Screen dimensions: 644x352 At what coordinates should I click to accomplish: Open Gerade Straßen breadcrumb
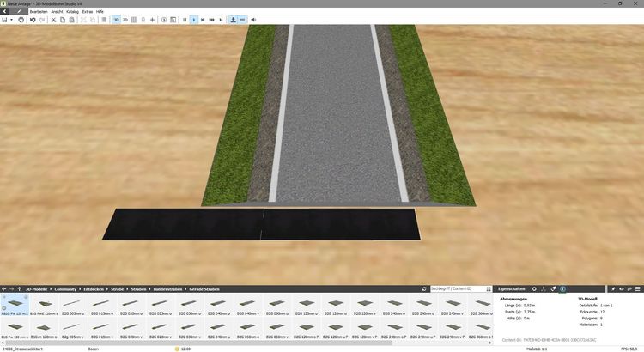(204, 289)
